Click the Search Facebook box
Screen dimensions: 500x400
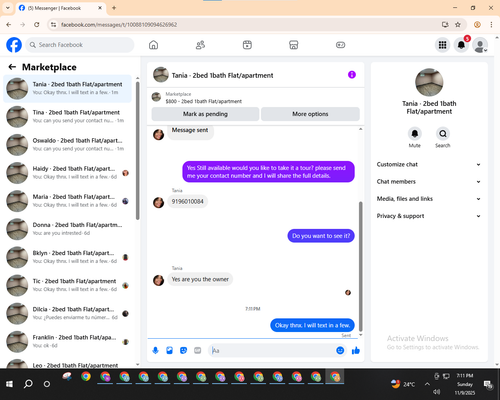tap(80, 45)
